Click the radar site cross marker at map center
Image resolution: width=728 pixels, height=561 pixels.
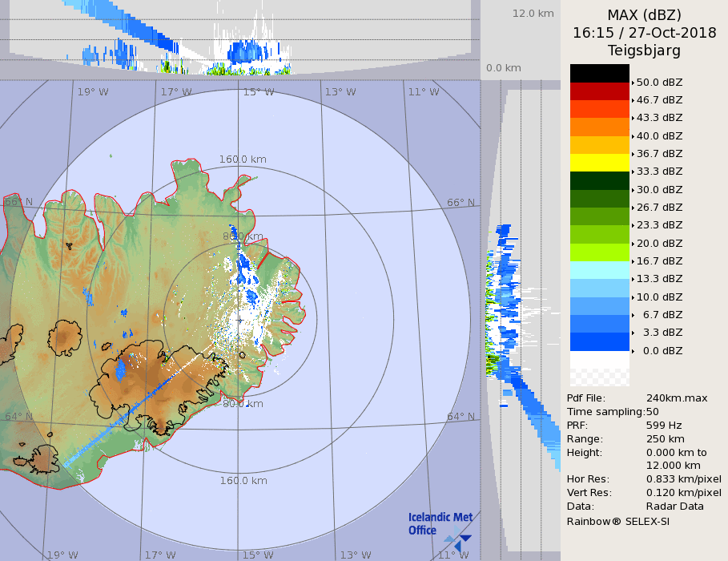tap(239, 321)
